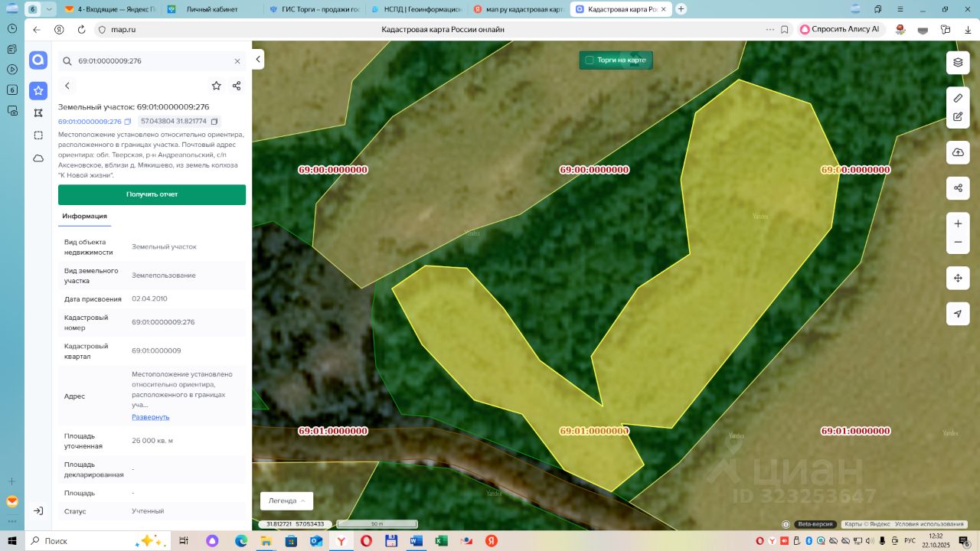
Task: Locate my position on the map
Action: click(x=958, y=314)
